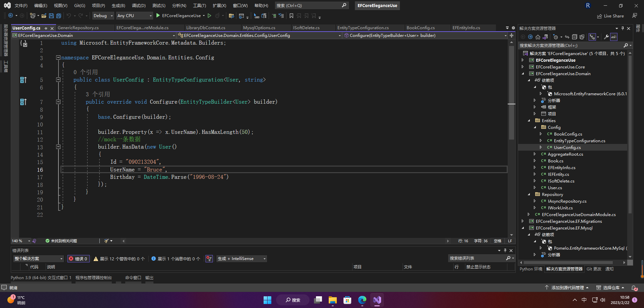Screen dimensions: 644x308
Task: Click 添加到源代码管理 in the status bar
Action: click(567, 288)
